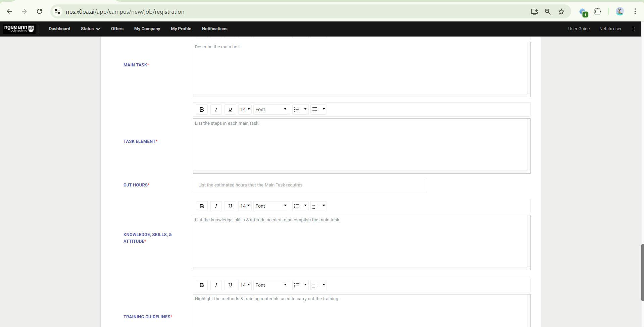
Task: Click the logout icon beside Netflix user
Action: click(633, 29)
